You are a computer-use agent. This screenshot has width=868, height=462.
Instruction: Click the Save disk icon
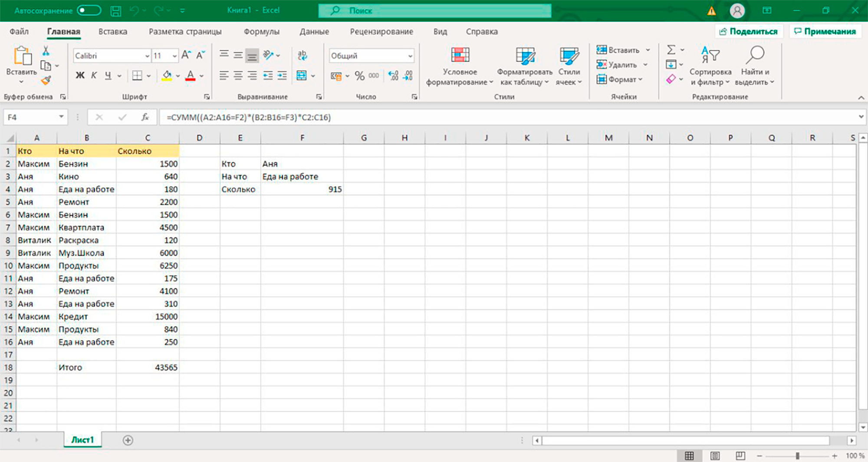pos(115,11)
